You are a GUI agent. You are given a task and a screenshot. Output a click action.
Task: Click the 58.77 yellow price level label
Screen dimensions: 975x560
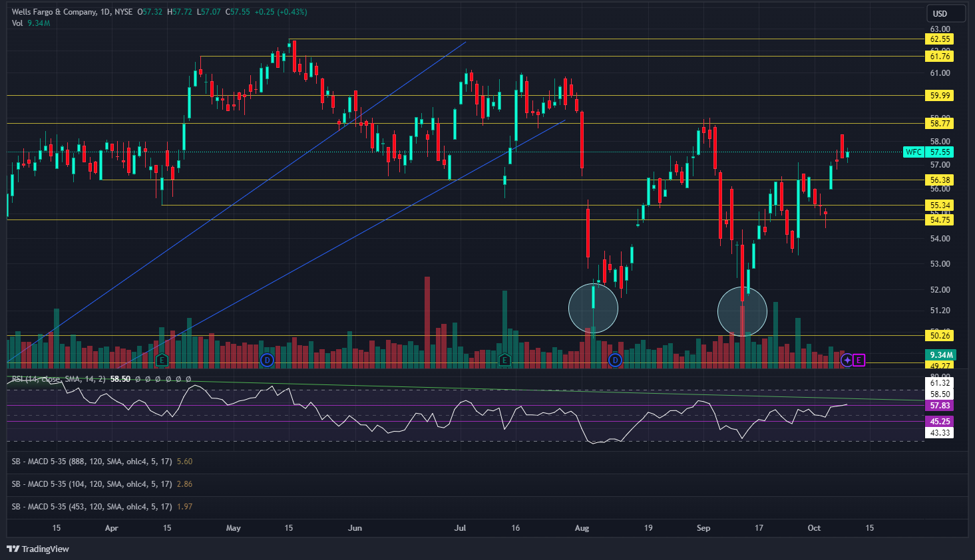(940, 124)
